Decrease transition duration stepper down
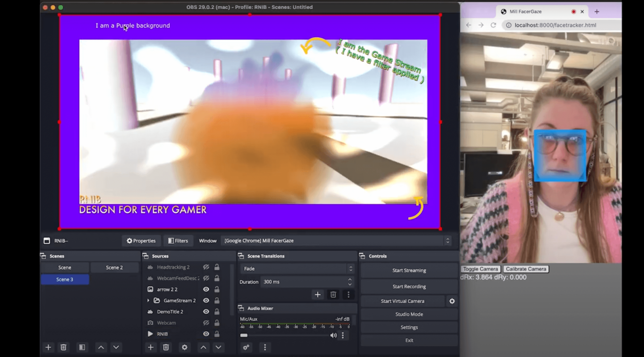Viewport: 644px width, 357px height. click(x=350, y=284)
